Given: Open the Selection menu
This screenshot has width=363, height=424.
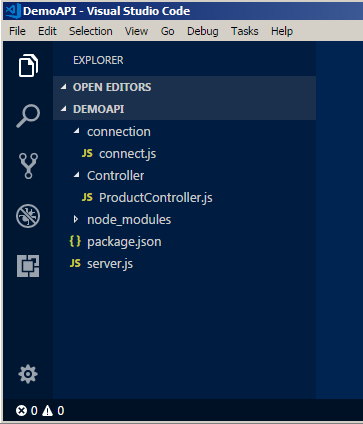Looking at the screenshot, I should point(91,31).
